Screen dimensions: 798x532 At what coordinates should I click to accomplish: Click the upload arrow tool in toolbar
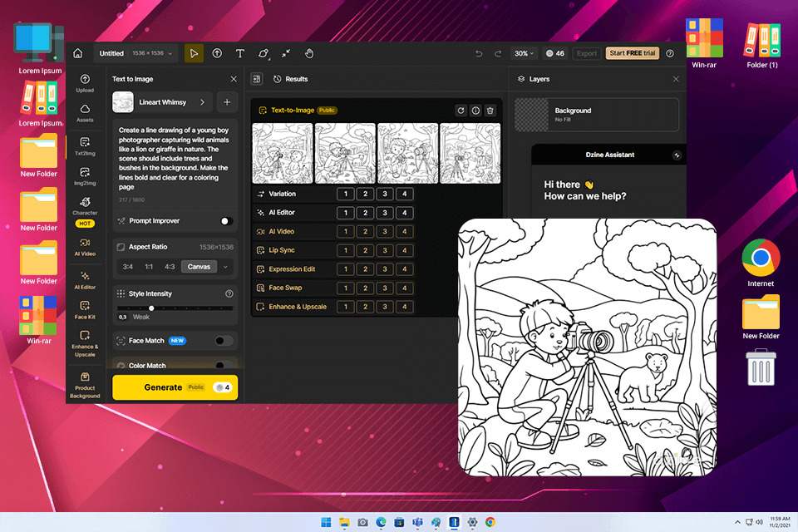(217, 53)
